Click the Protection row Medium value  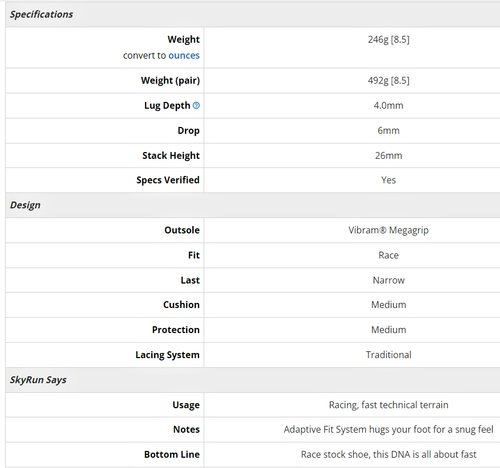(389, 330)
